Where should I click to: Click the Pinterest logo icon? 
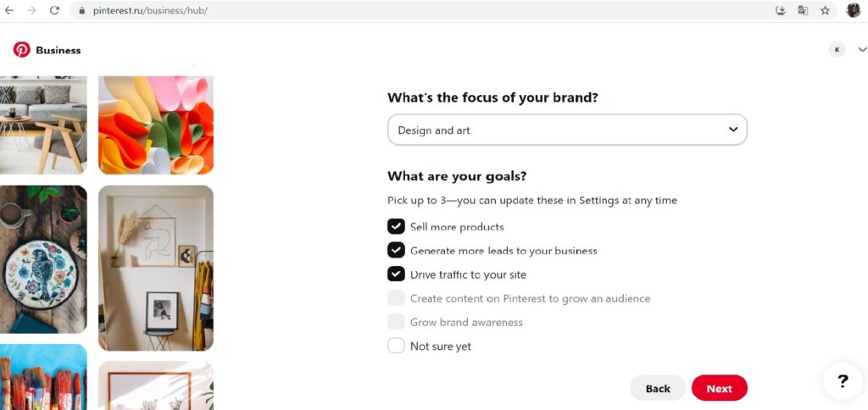pos(22,50)
